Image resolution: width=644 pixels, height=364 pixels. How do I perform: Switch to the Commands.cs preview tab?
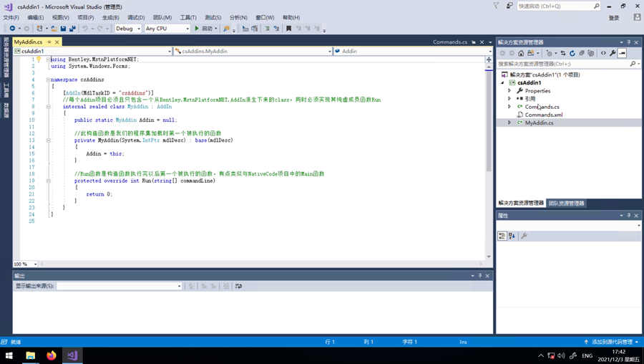point(450,42)
